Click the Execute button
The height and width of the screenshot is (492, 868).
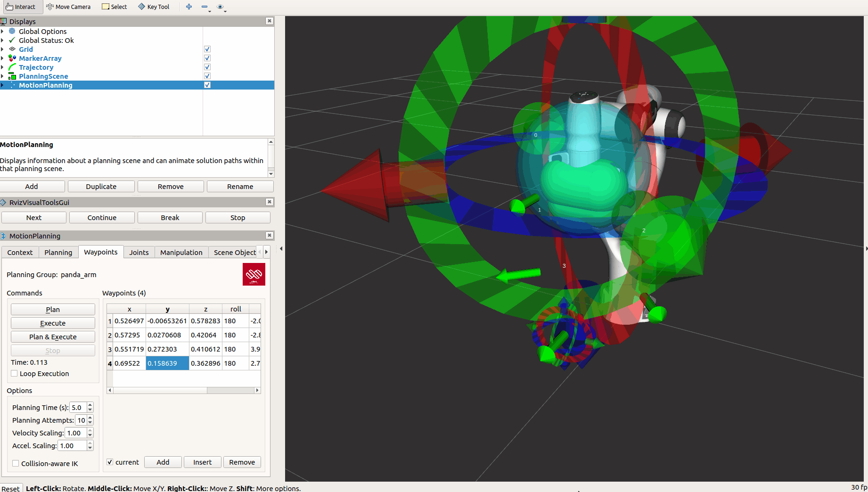tap(53, 323)
